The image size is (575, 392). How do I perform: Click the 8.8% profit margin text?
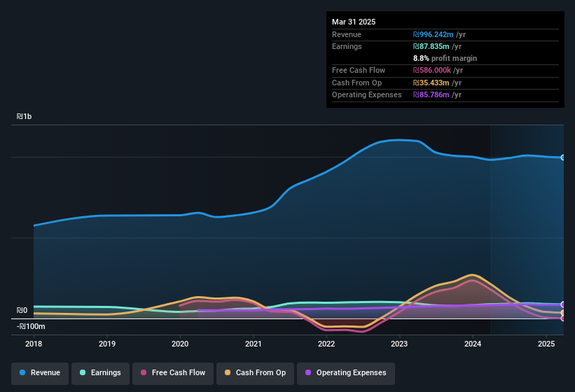(445, 58)
